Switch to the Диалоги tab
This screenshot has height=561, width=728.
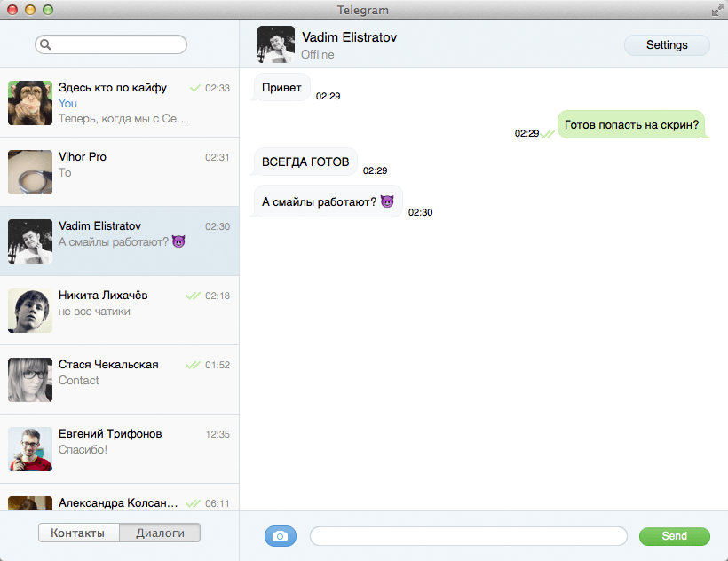click(x=160, y=533)
